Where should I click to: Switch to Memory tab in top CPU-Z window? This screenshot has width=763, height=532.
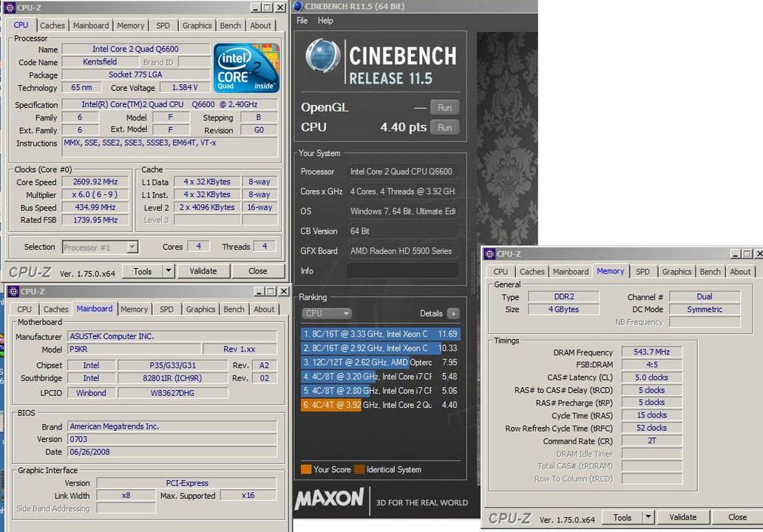130,25
